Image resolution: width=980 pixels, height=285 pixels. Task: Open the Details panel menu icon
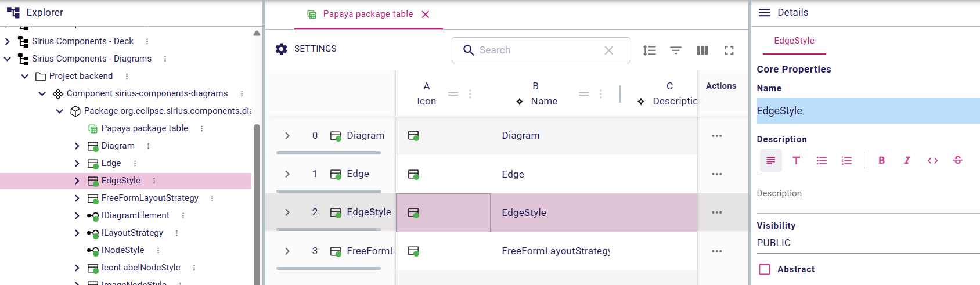[765, 13]
